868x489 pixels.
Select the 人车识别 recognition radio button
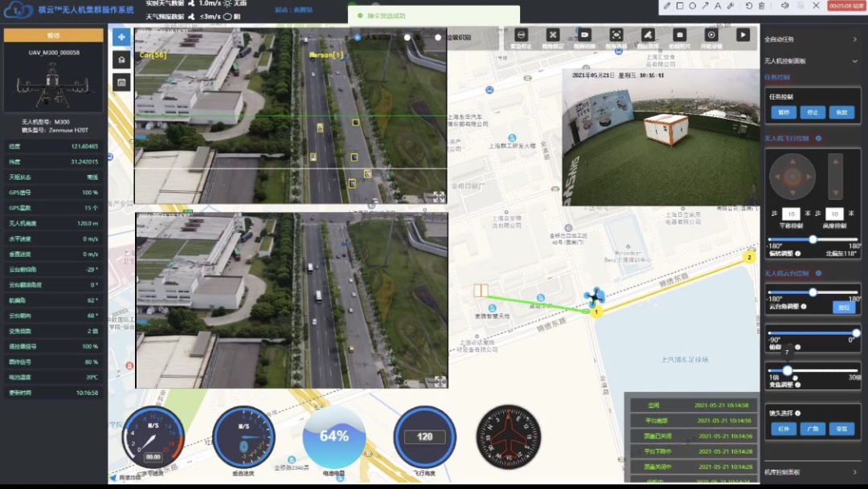click(x=357, y=38)
